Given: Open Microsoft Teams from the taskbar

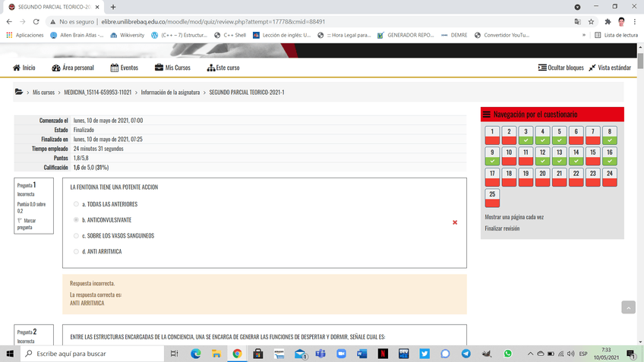Looking at the screenshot, I should tap(320, 354).
